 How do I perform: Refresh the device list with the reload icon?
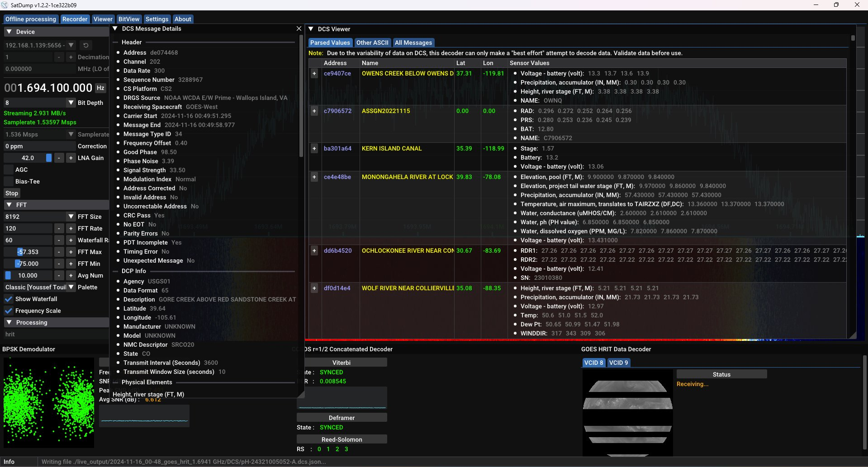coord(85,45)
